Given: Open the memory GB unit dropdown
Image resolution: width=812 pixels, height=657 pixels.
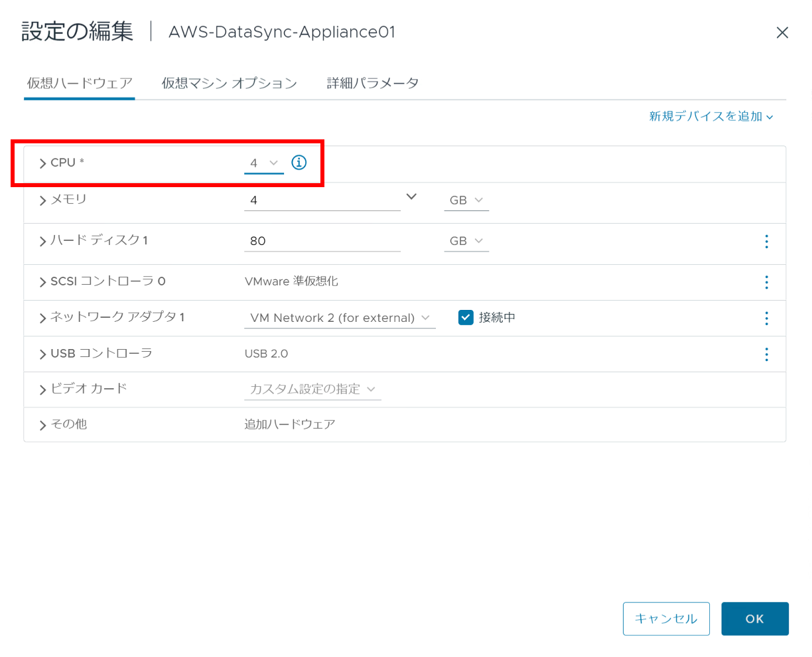Looking at the screenshot, I should pos(466,200).
